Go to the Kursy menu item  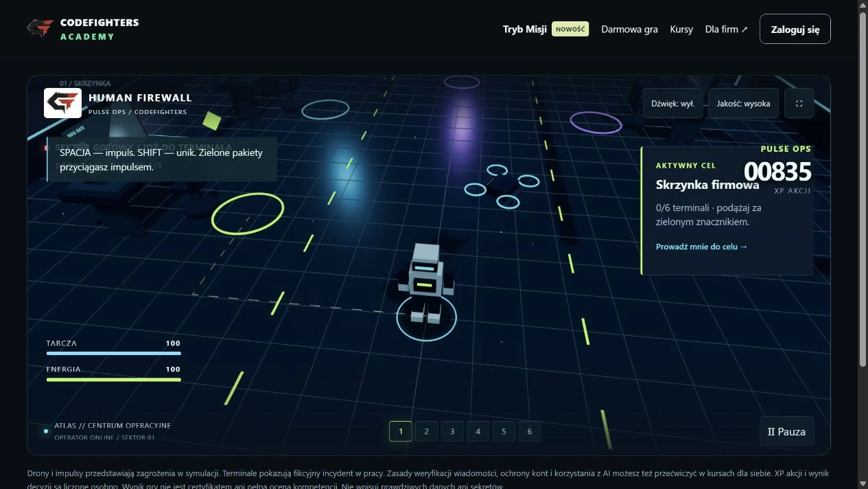(x=681, y=29)
